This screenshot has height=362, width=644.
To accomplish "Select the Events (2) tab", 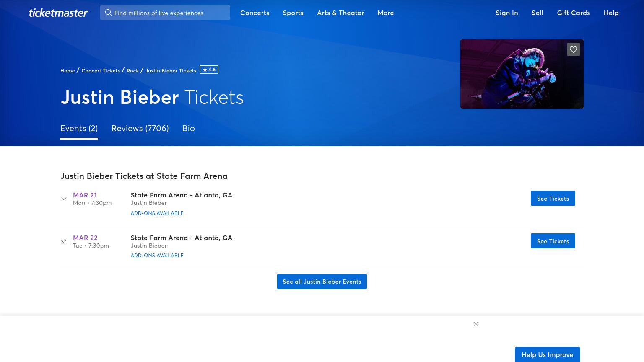I will pyautogui.click(x=79, y=129).
